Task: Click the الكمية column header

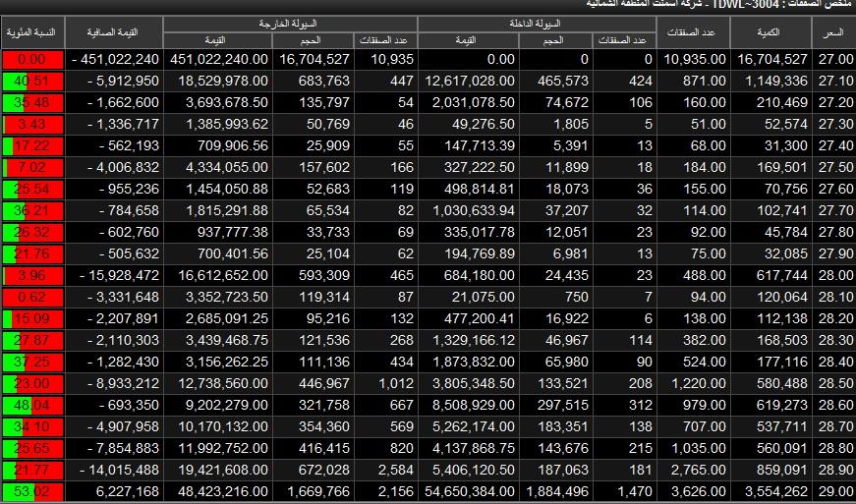Action: (770, 32)
